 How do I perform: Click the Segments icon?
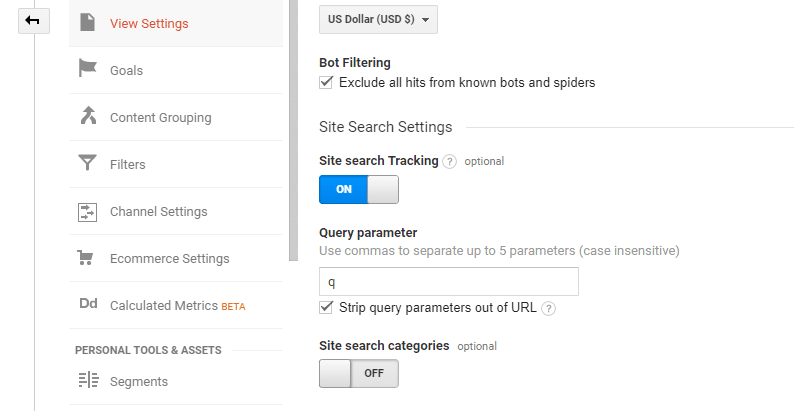pyautogui.click(x=88, y=380)
